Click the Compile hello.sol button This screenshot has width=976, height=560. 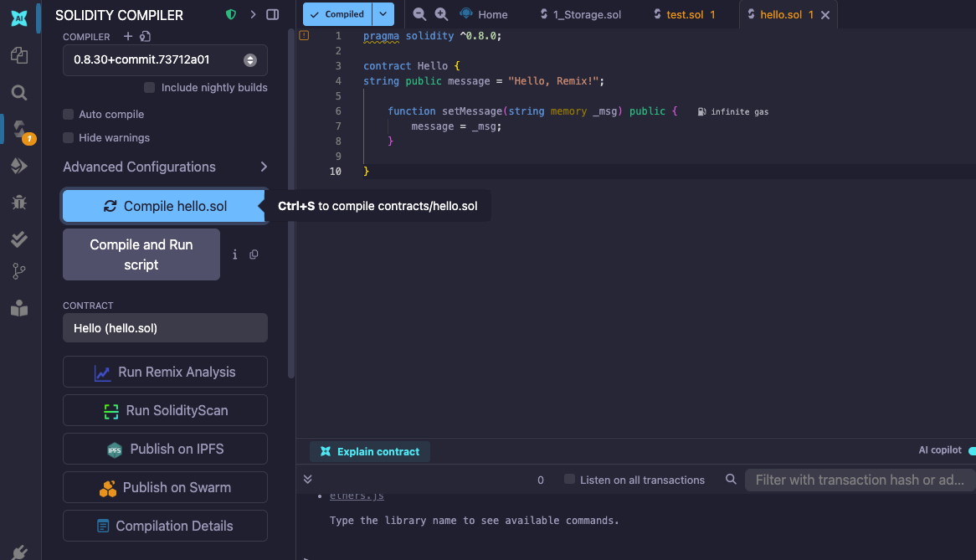164,206
